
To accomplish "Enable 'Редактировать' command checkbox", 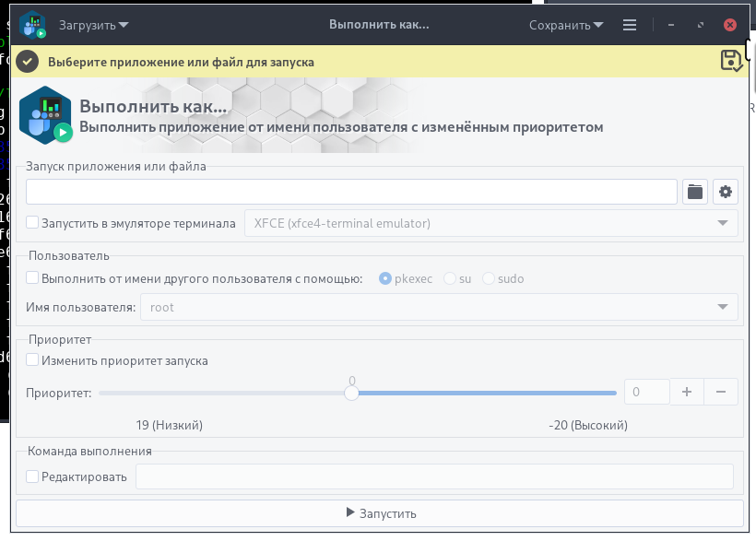I will tap(32, 476).
